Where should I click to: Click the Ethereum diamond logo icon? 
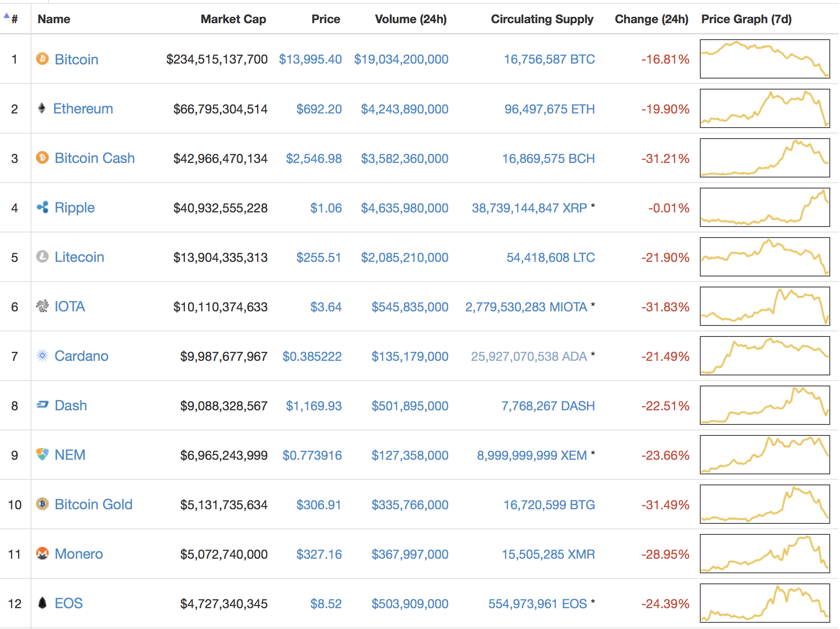(42, 108)
